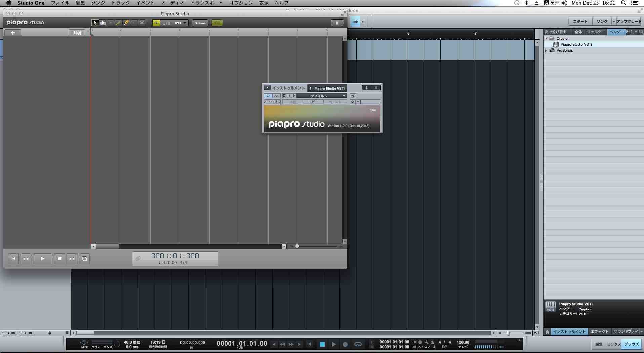644x353 pixels.
Task: Open the small dropdown beside instrument gear icon
Action: pos(358,102)
